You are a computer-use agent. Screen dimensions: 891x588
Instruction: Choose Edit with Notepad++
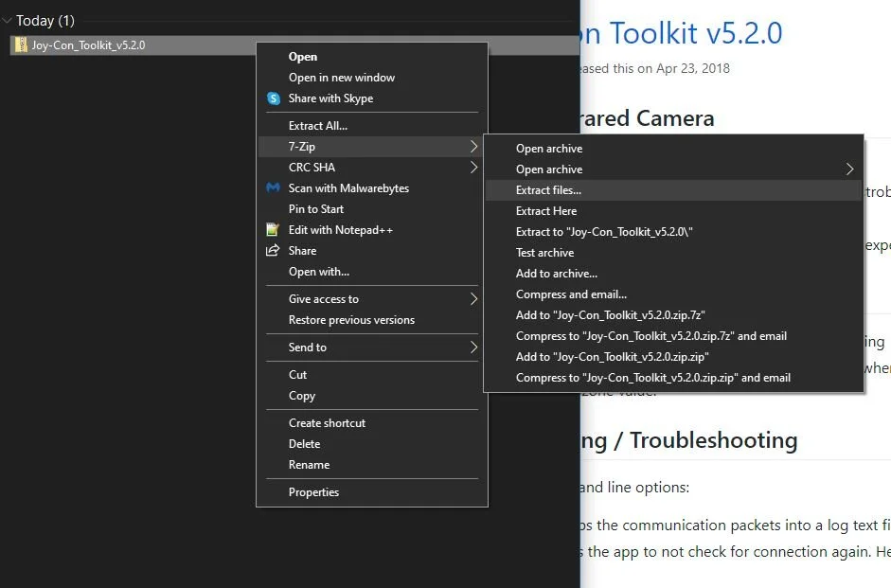(x=372, y=229)
